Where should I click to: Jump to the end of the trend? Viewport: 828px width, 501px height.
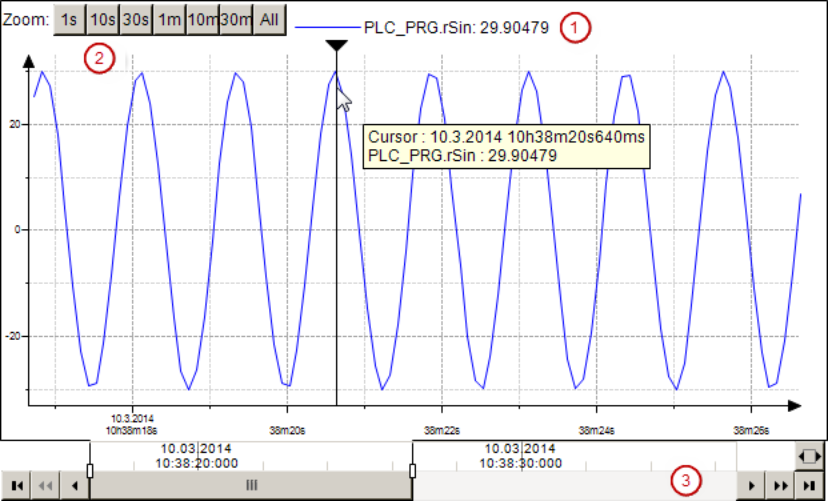808,485
